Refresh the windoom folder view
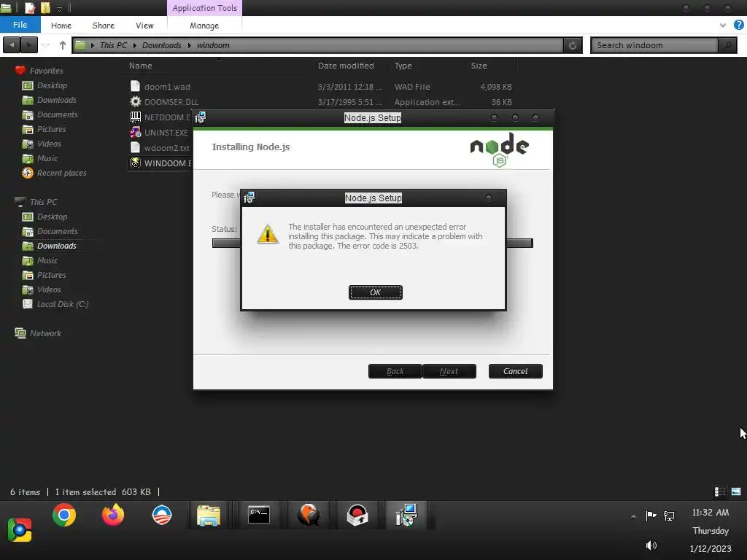 (x=572, y=45)
